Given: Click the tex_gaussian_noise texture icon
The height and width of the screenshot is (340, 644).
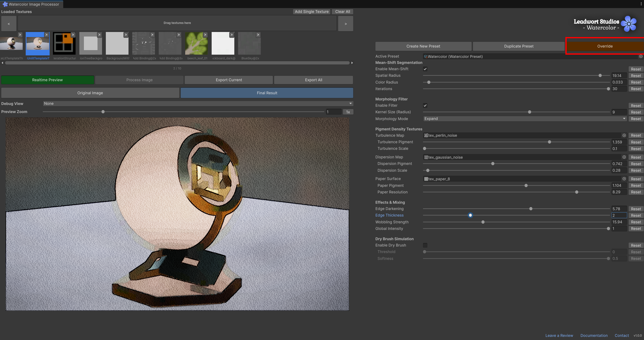Looking at the screenshot, I should coord(426,157).
